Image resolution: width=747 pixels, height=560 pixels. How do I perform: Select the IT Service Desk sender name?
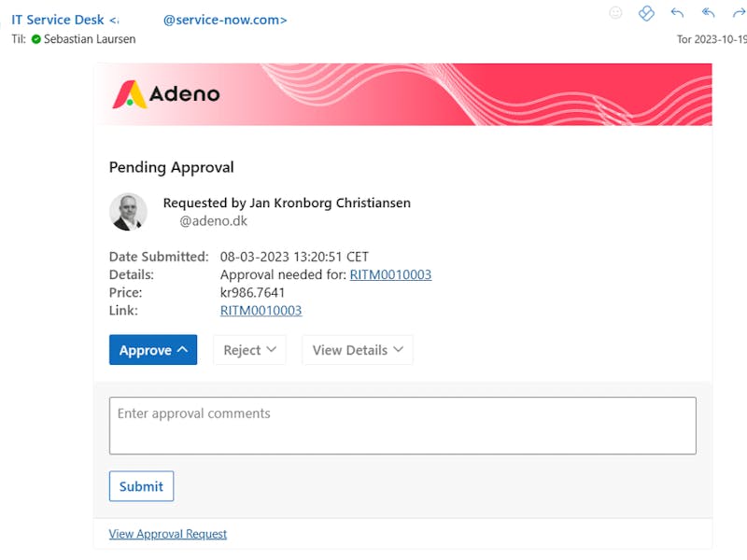click(51, 19)
